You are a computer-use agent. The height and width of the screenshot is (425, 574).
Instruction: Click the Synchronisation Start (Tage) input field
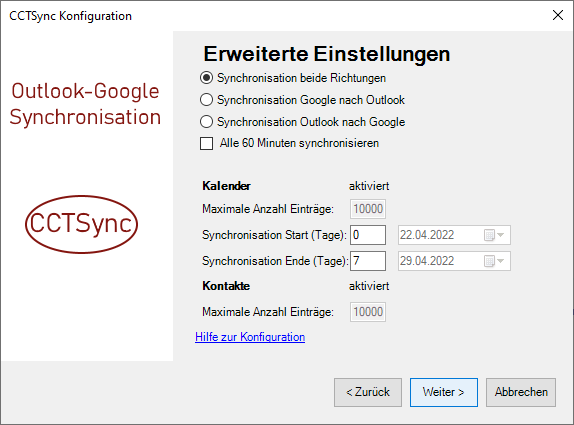point(368,235)
